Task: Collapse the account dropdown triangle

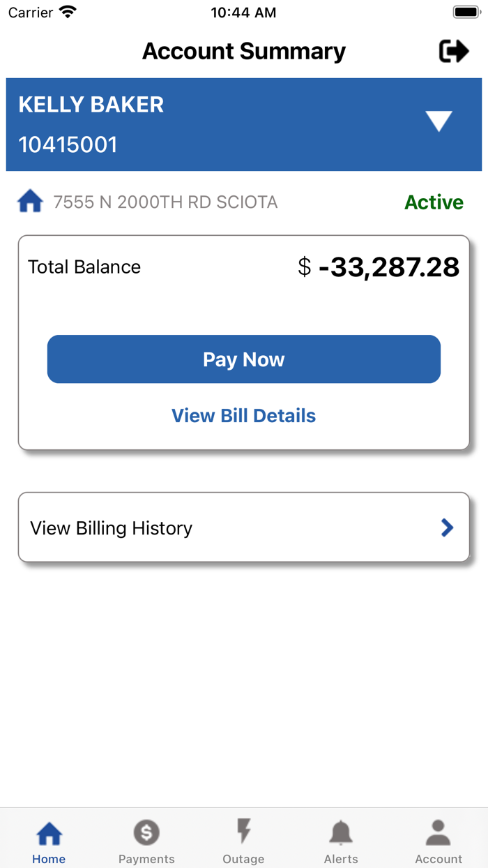Action: [439, 121]
